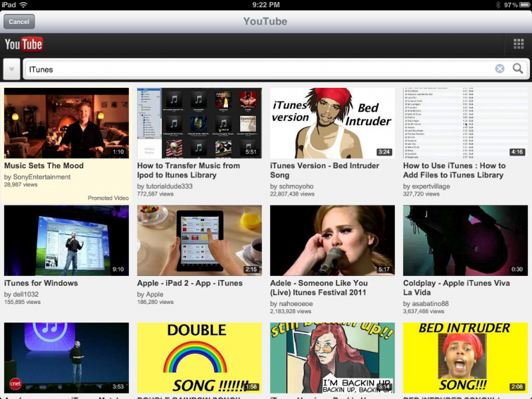
Task: Open the yellow BED INTRUDER SONG thumbnail
Action: [465, 358]
